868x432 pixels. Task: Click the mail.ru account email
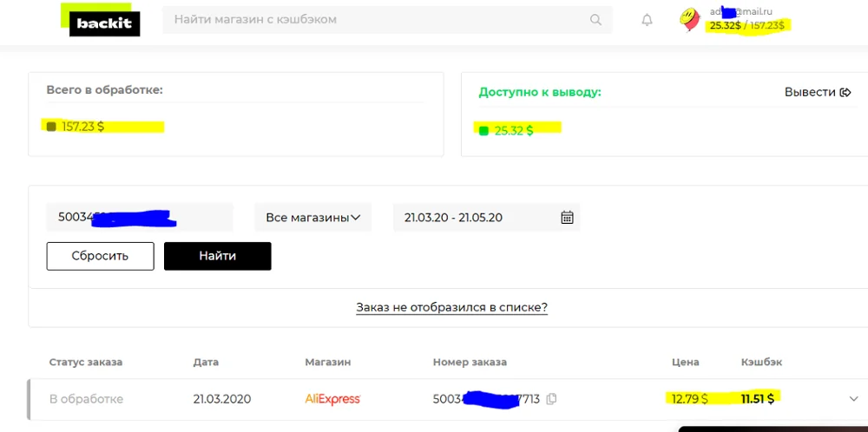(741, 11)
